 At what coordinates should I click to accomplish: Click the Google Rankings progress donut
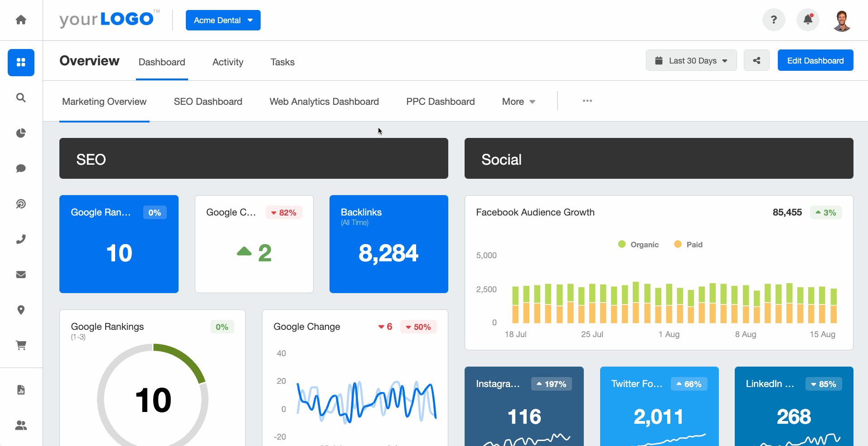[x=153, y=398]
